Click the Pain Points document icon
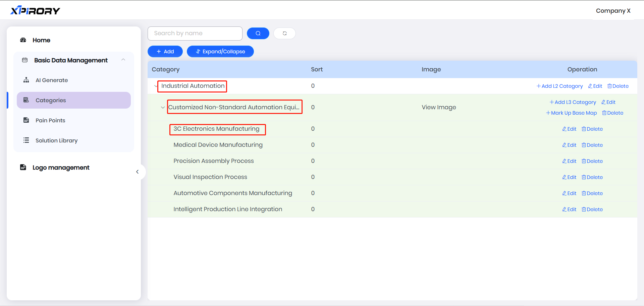Screen dimensions: 644x306 (x=26, y=120)
